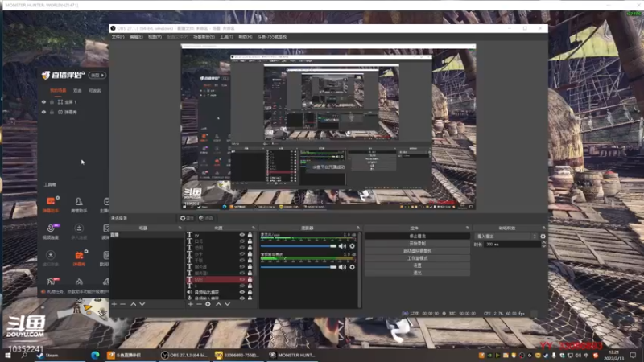Open the 视图(V) menu in OBS
This screenshot has width=644, height=362.
(155, 37)
